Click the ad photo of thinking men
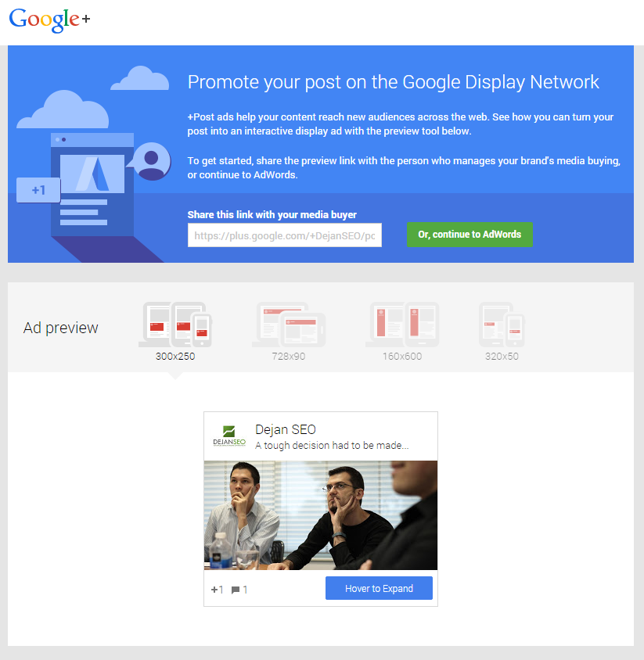644x660 pixels. point(321,515)
